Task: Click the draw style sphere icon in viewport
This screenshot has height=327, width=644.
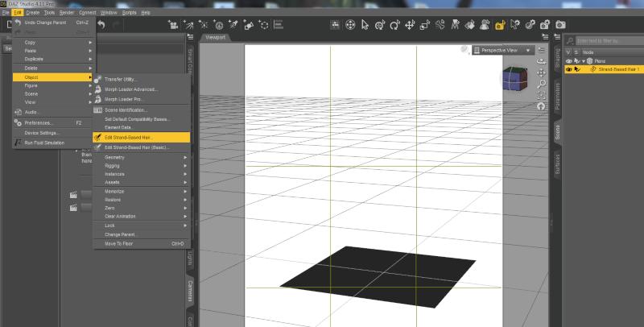Action: 464,50
